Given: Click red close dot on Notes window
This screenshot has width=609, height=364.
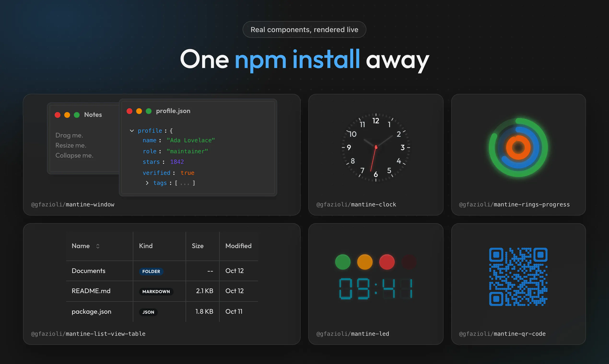Looking at the screenshot, I should pos(58,115).
